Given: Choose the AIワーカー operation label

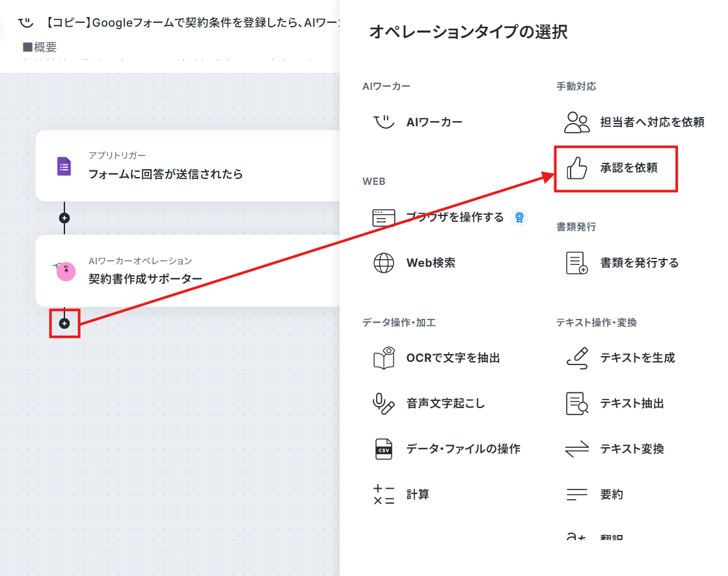Looking at the screenshot, I should pyautogui.click(x=434, y=122).
